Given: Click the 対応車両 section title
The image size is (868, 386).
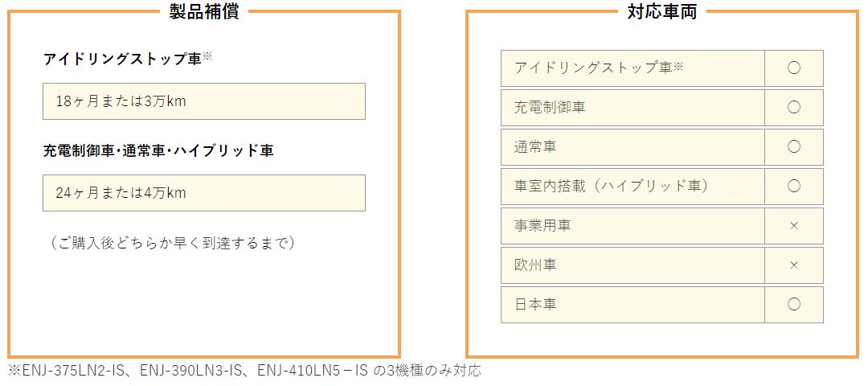Looking at the screenshot, I should [662, 11].
